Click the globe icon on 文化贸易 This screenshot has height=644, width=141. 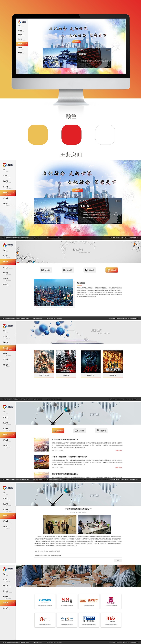(64, 270)
